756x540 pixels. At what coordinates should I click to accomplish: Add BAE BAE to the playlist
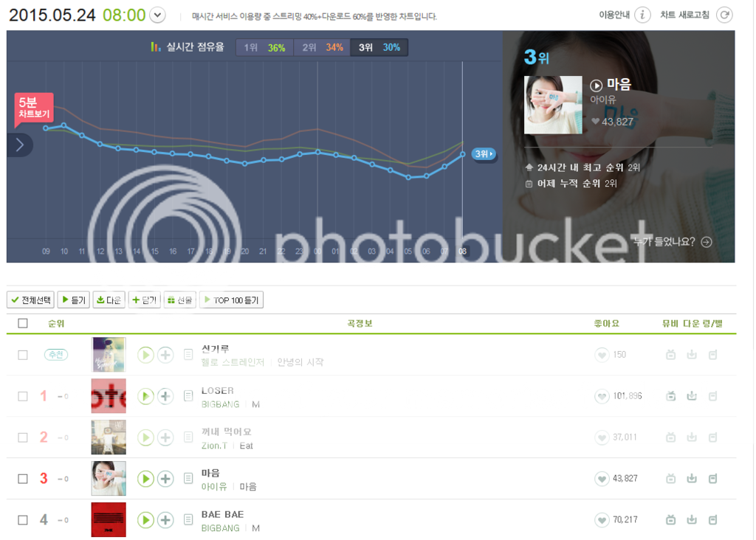point(165,520)
